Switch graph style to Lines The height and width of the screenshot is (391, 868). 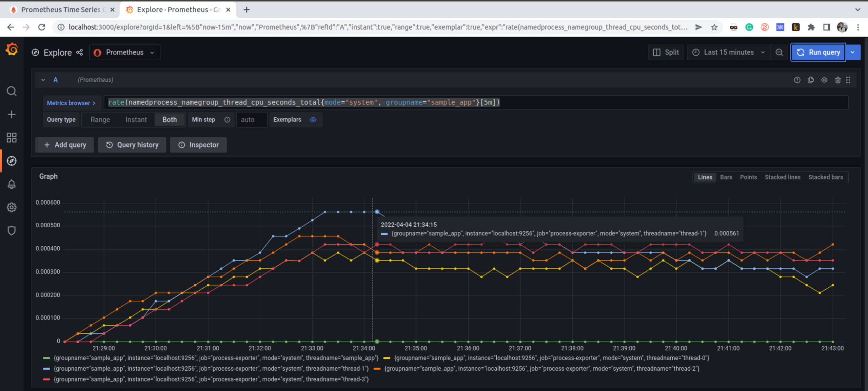705,177
